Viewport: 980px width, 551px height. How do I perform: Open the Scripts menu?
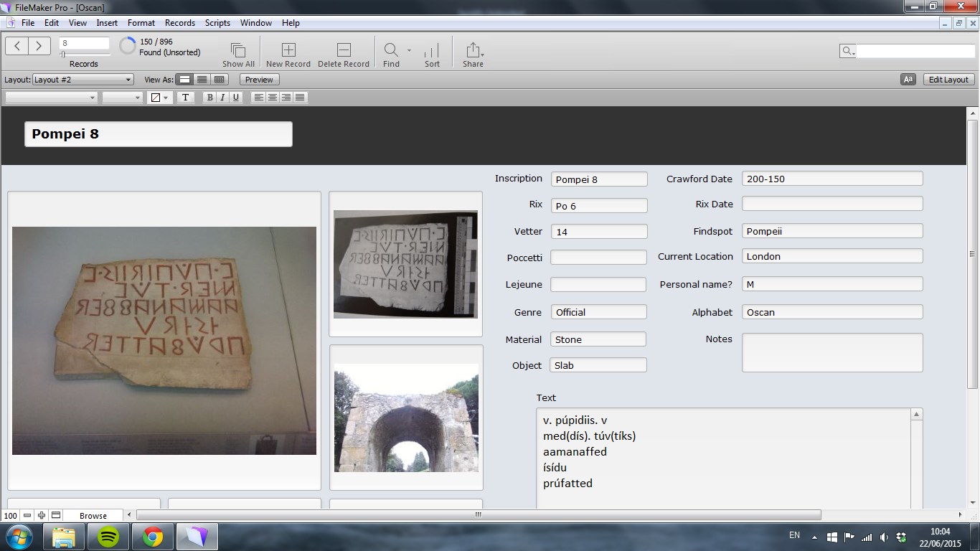click(217, 23)
